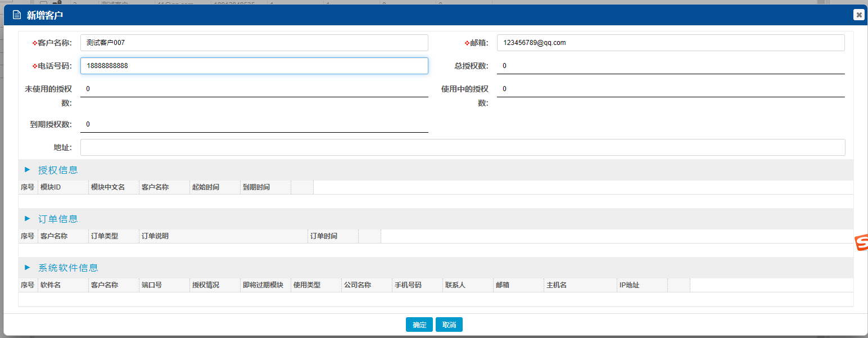Viewport: 868px width, 338px height.
Task: Click the 模块ID column header
Action: [x=62, y=187]
